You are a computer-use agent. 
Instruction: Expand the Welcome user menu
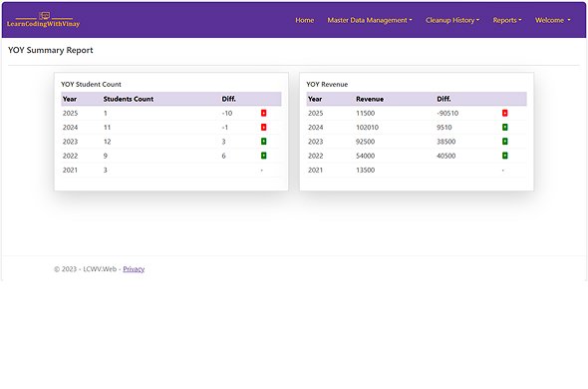point(553,20)
